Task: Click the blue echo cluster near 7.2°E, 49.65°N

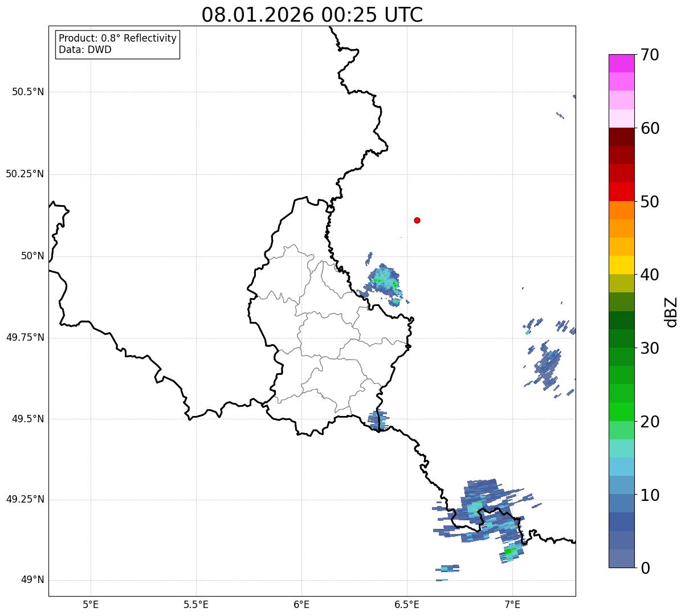Action: 548,366
